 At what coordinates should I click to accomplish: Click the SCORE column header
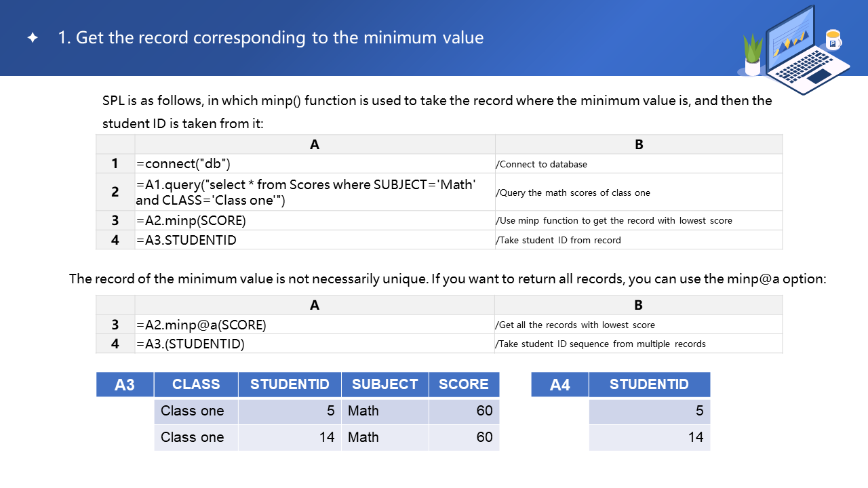click(x=464, y=384)
